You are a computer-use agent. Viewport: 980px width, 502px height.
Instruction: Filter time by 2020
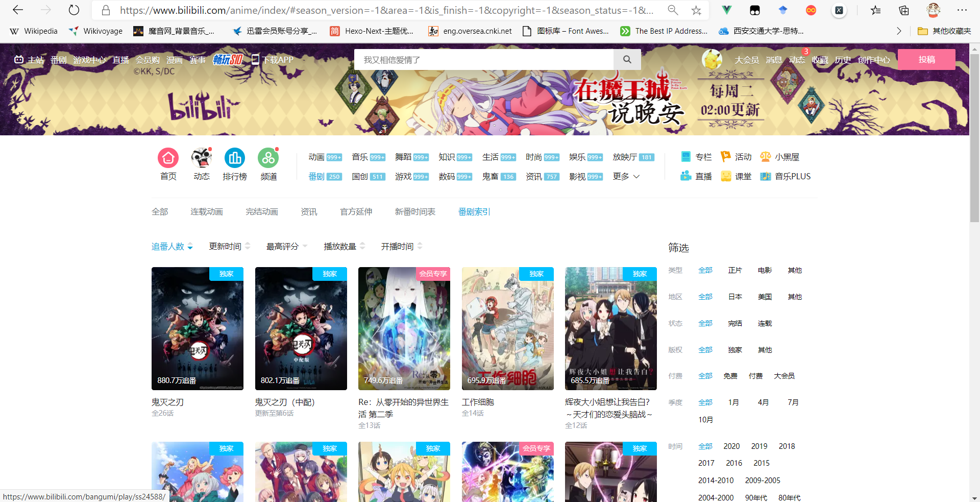click(x=731, y=446)
